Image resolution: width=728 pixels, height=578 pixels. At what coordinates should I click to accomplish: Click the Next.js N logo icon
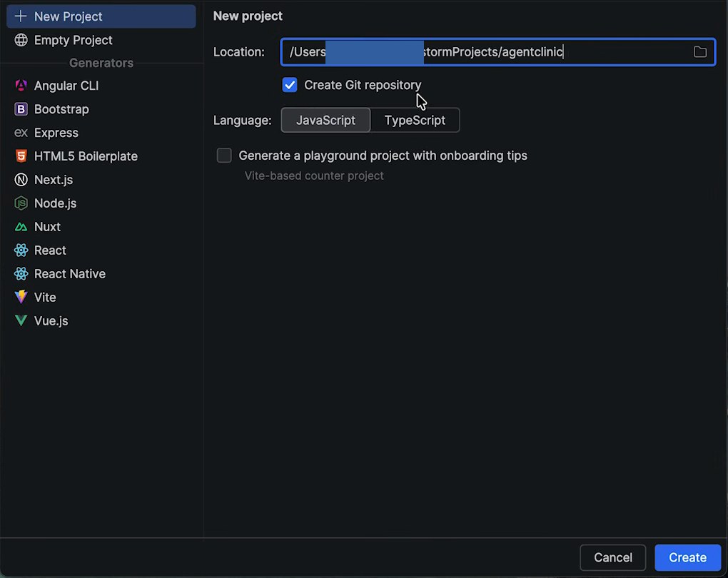[x=21, y=180]
